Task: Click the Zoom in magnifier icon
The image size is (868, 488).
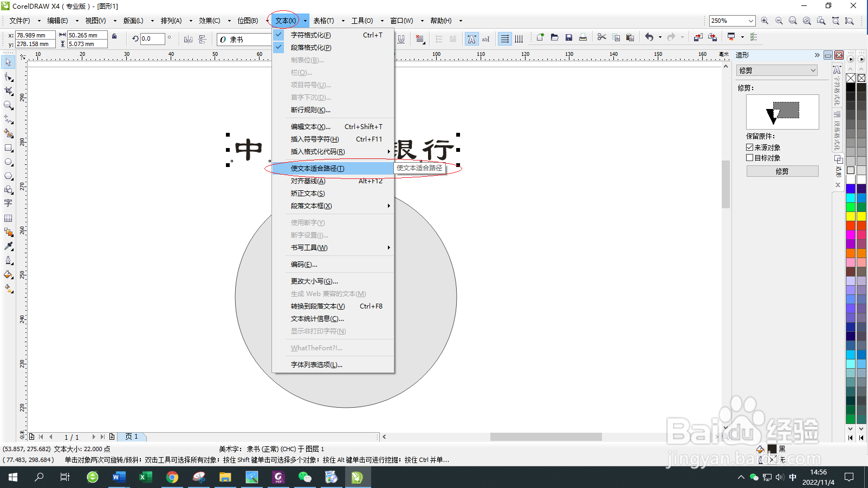Action: point(765,21)
